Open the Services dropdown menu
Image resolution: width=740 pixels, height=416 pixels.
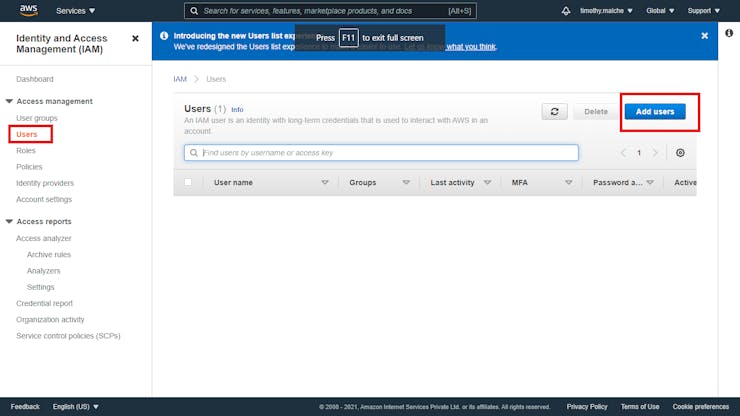pos(76,11)
